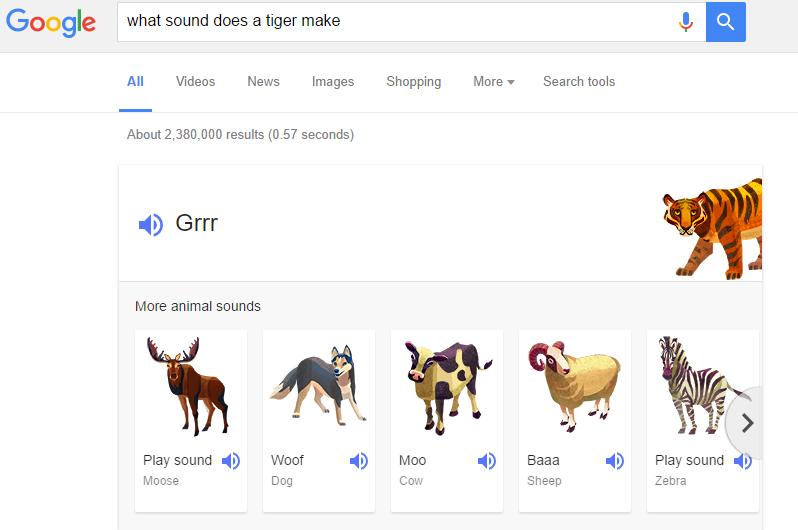
Task: Play the Moose sound speaker icon
Action: point(231,461)
